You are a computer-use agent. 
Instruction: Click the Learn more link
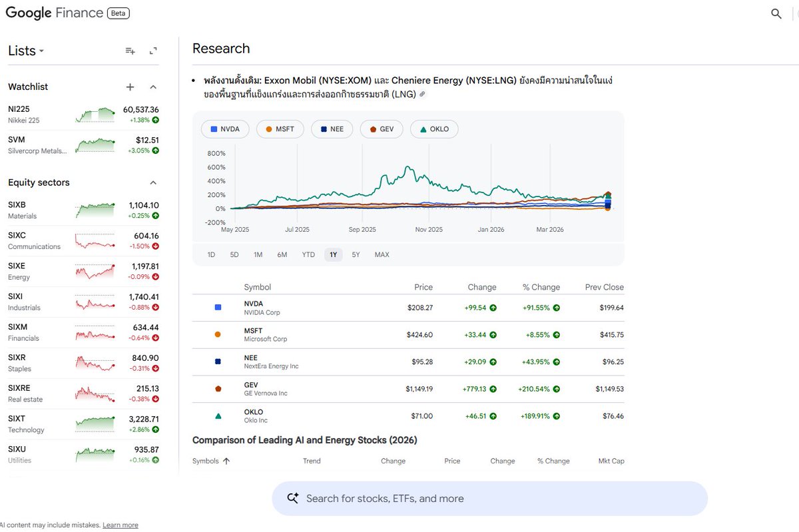121,525
